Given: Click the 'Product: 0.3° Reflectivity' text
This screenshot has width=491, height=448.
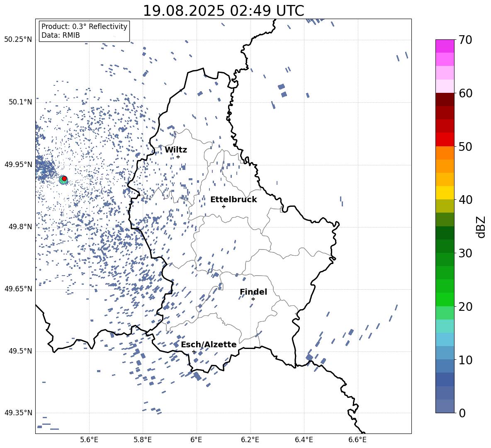Looking at the screenshot, I should point(84,27).
